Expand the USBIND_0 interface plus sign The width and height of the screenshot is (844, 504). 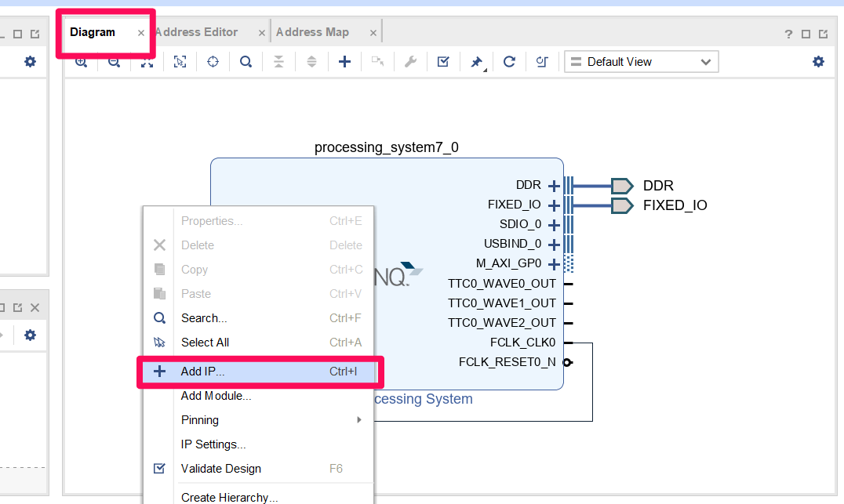coord(554,245)
